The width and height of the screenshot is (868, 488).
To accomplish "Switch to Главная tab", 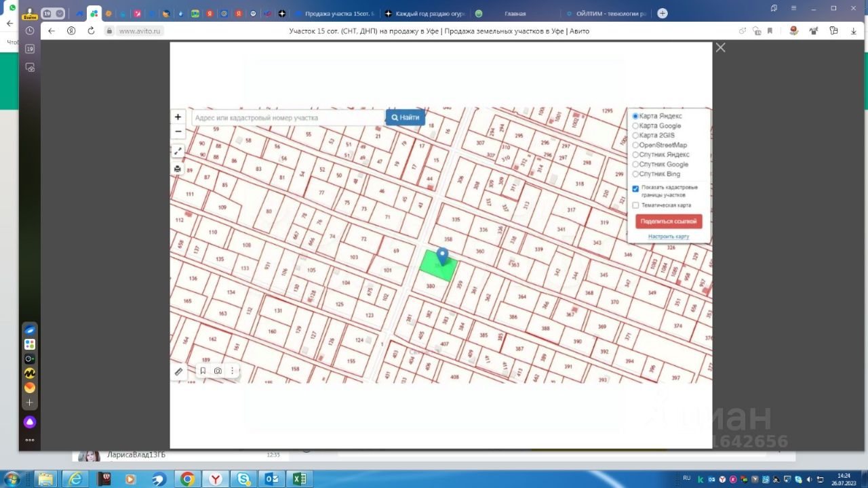I will [x=515, y=14].
